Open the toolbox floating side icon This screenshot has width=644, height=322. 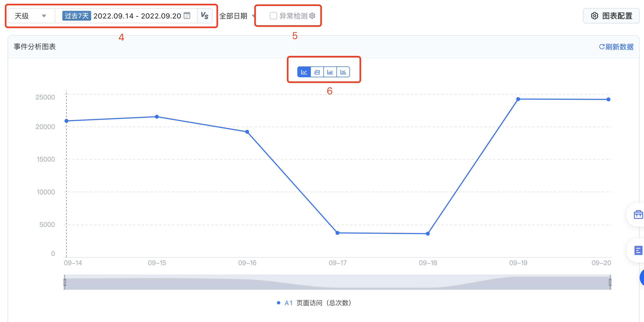tap(638, 215)
